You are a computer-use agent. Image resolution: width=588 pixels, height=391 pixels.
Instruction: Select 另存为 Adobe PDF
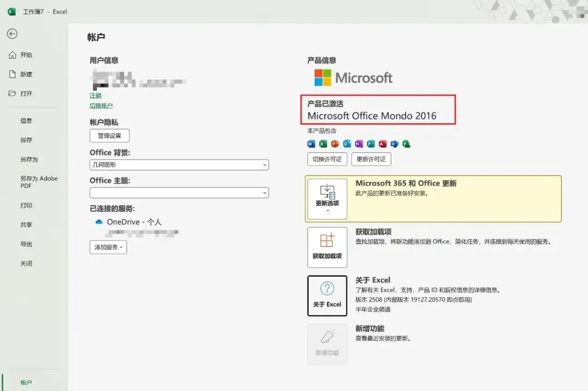(39, 182)
